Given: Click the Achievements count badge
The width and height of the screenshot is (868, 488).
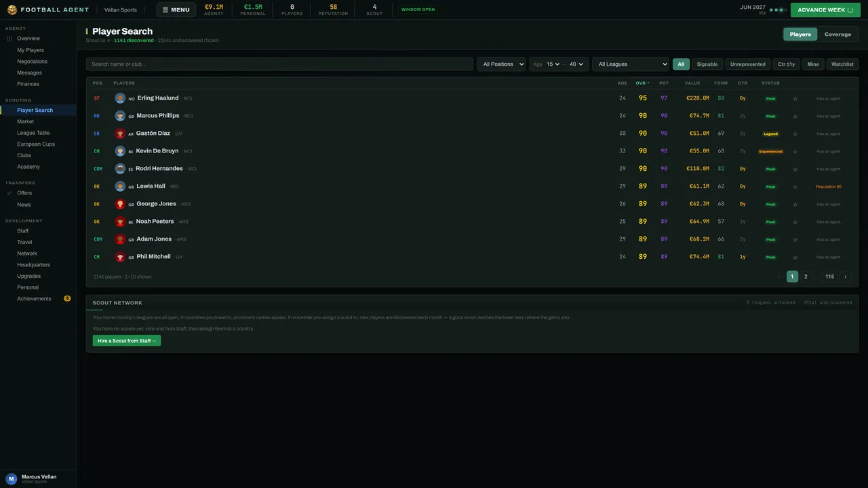Looking at the screenshot, I should click(67, 298).
